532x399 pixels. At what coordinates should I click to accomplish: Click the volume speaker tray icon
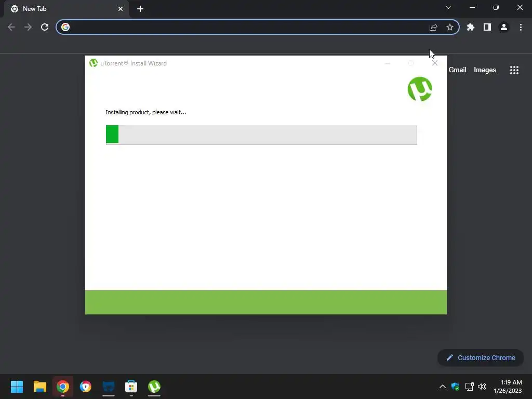click(x=482, y=387)
